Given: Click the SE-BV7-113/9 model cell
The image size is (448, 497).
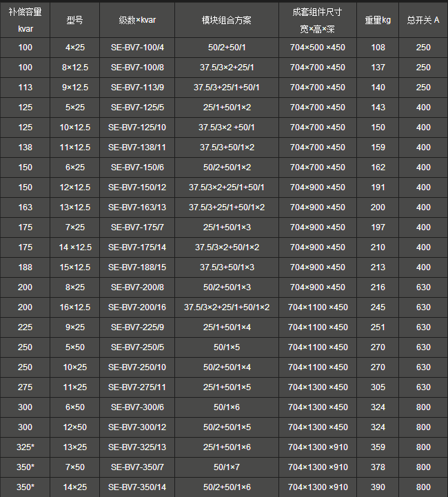Looking at the screenshot, I should pyautogui.click(x=137, y=88).
